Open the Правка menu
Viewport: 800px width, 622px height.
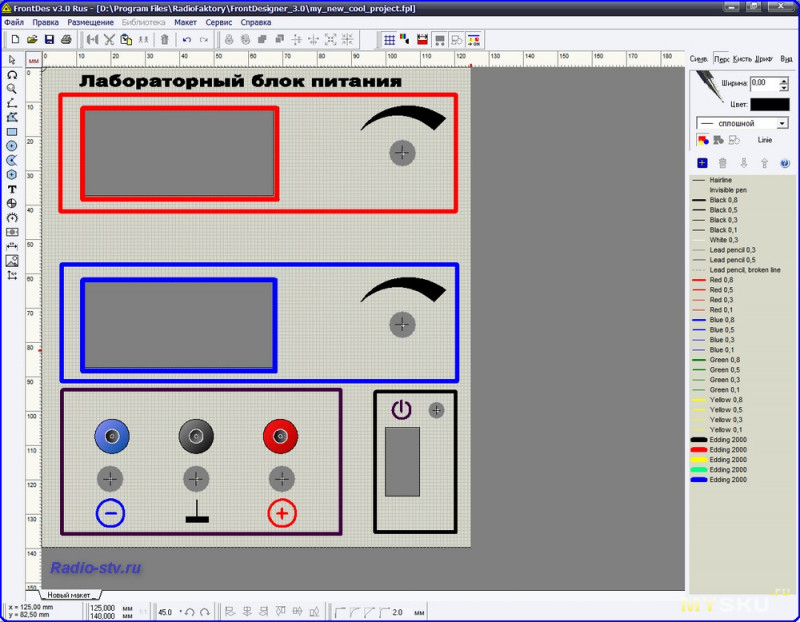pos(45,22)
